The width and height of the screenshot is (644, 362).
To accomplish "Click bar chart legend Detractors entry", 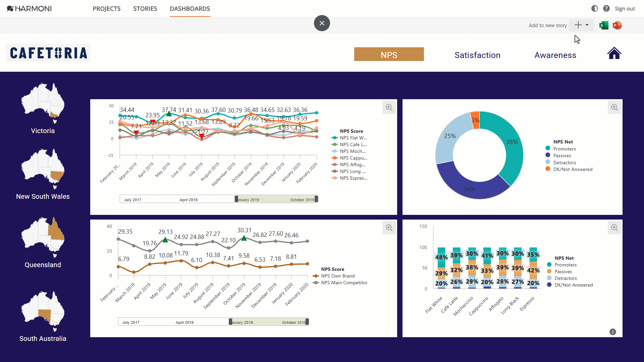I will click(562, 278).
